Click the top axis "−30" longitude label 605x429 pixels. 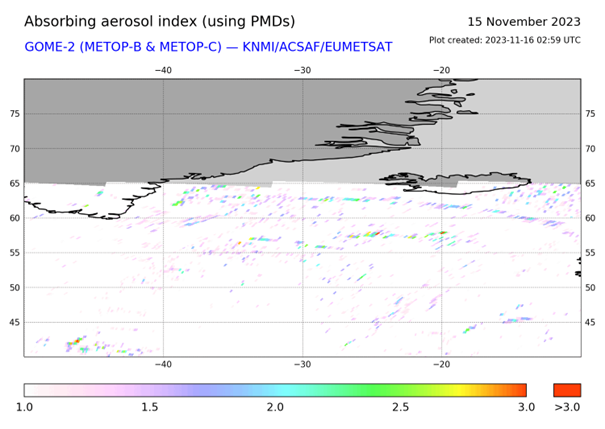click(302, 70)
